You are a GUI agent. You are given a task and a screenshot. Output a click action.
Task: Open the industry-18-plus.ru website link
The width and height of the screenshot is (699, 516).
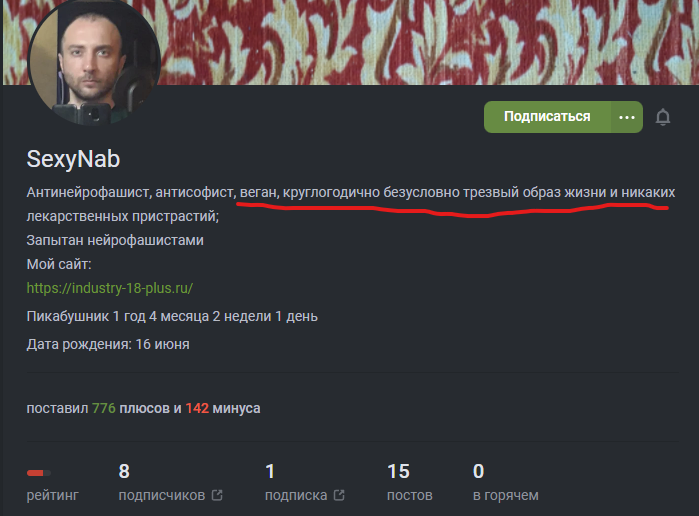110,288
